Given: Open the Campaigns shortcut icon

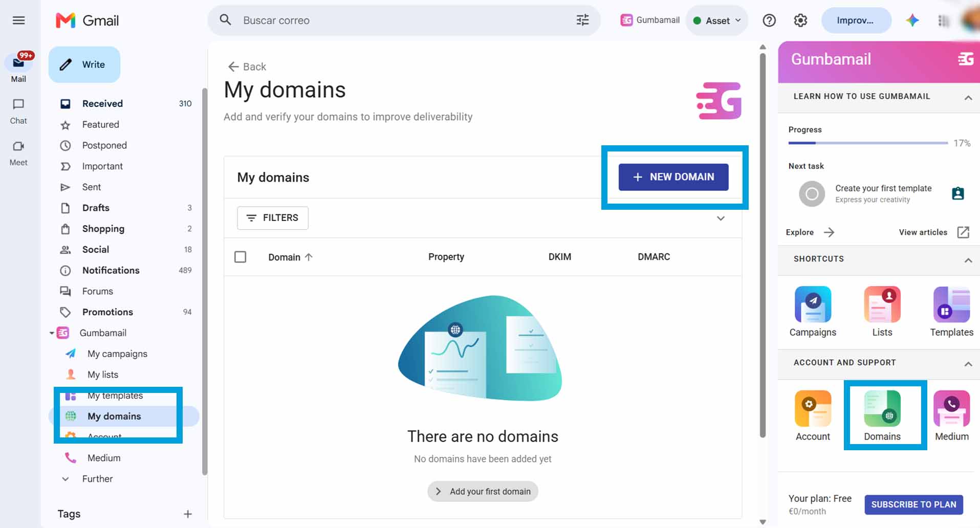Looking at the screenshot, I should coord(813,304).
